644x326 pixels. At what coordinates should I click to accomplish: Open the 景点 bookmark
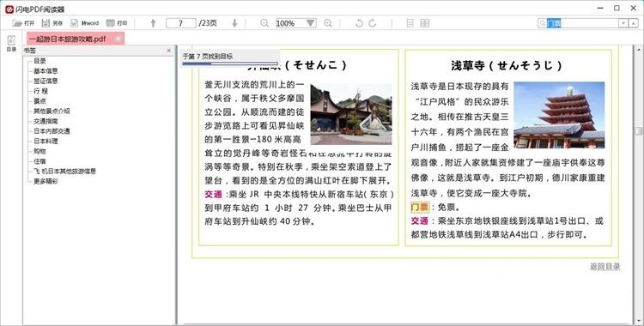coord(39,101)
